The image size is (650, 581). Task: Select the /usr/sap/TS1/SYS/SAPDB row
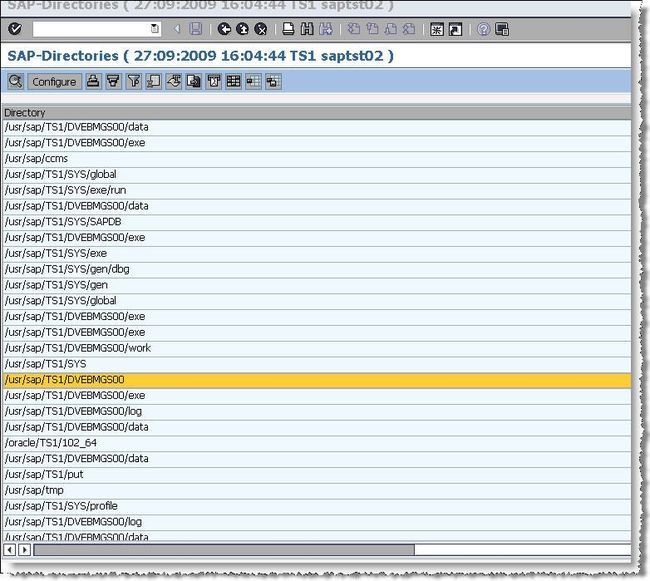(x=317, y=222)
